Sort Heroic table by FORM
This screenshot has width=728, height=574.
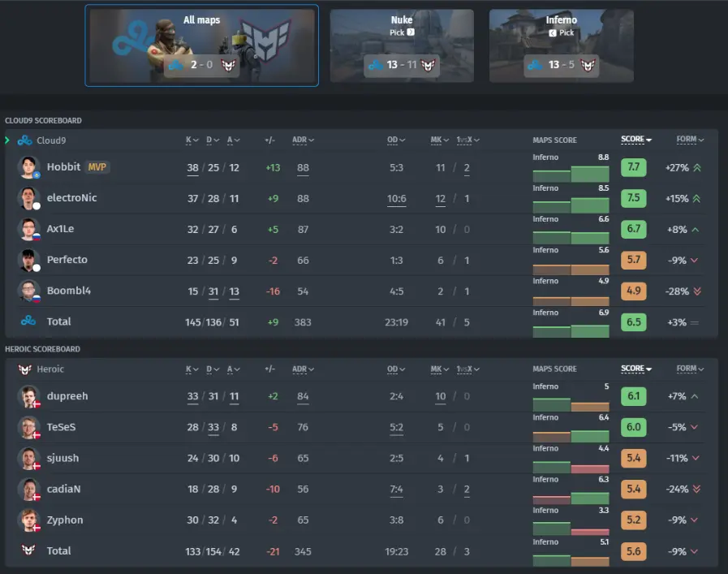pos(690,369)
